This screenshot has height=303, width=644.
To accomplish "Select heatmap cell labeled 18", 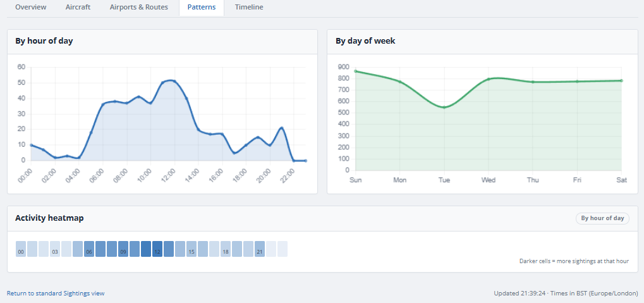I will pos(226,249).
